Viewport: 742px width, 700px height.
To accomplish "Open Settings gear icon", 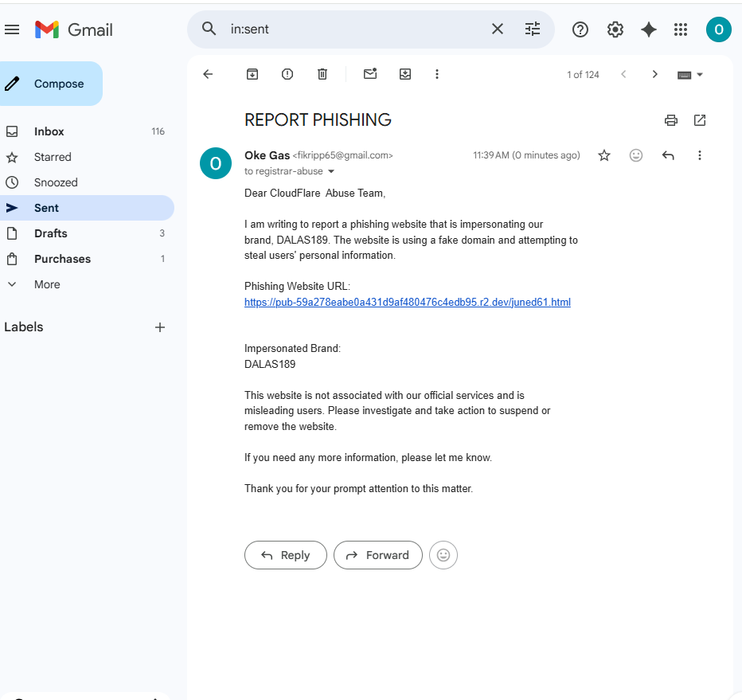I will 615,29.
